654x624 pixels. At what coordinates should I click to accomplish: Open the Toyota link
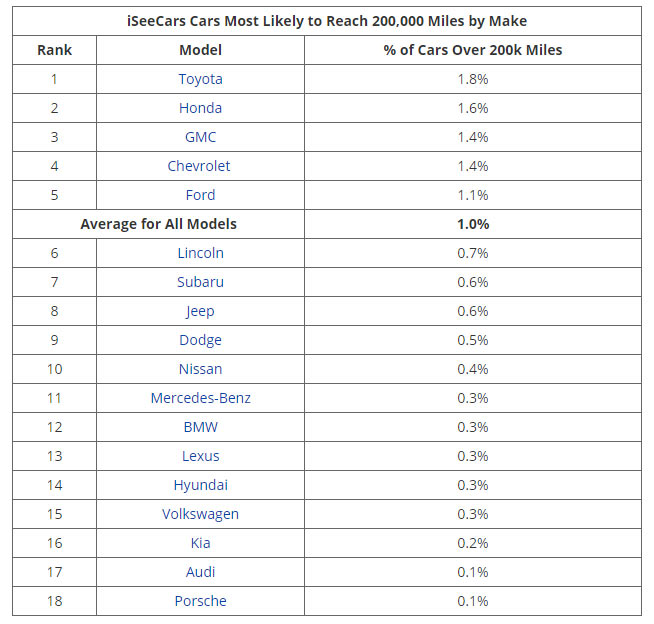pos(200,79)
